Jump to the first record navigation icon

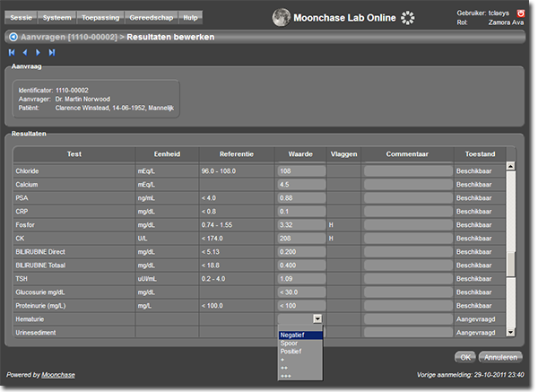point(12,52)
